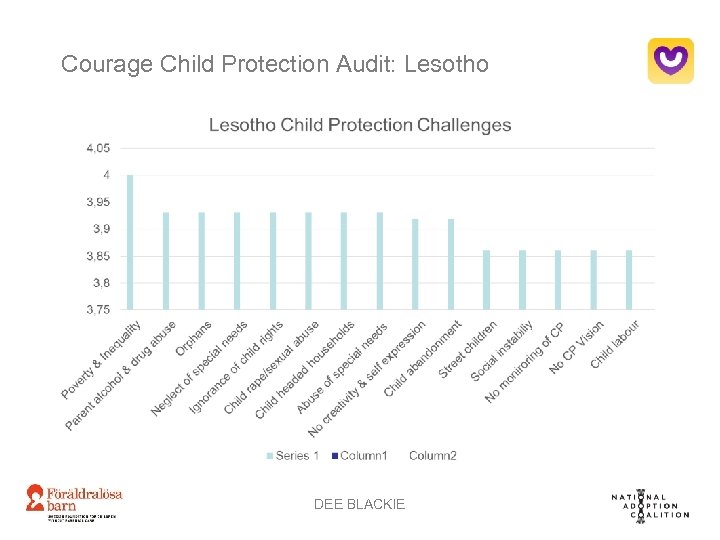Screen dimensions: 720x540
Task: Click the Child headed households axis label
Action: pos(305,370)
